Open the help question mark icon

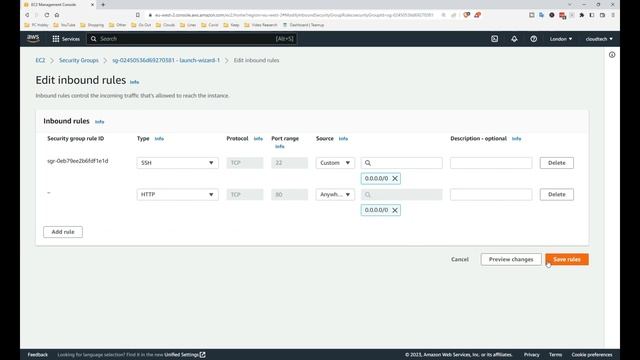533,39
